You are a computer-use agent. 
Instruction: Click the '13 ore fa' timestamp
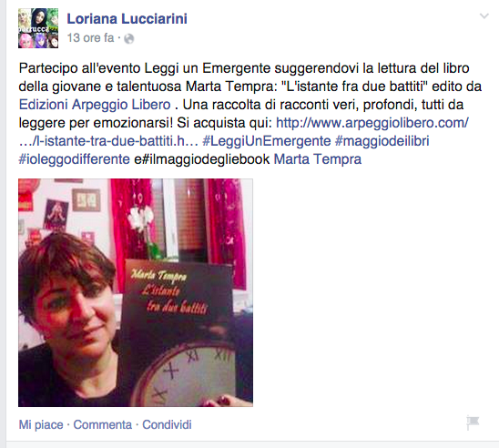click(x=90, y=38)
